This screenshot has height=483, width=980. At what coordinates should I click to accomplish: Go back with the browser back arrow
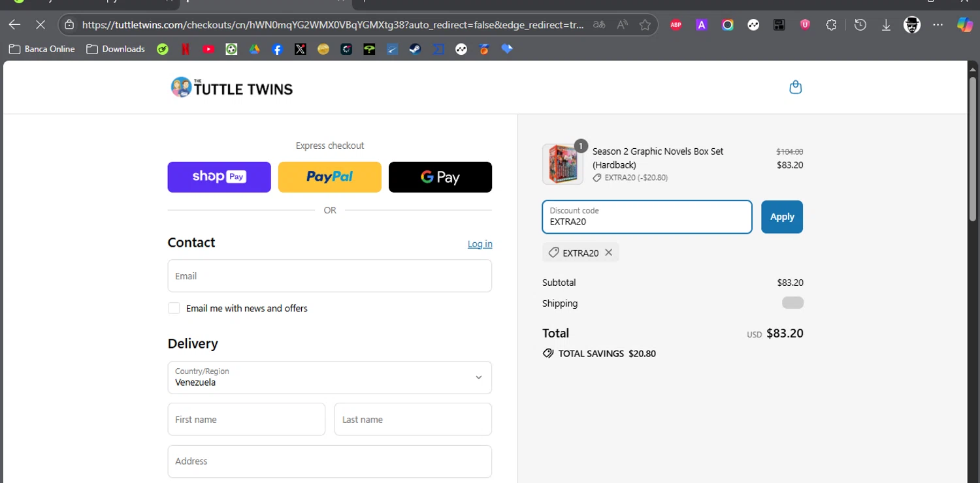pos(14,25)
